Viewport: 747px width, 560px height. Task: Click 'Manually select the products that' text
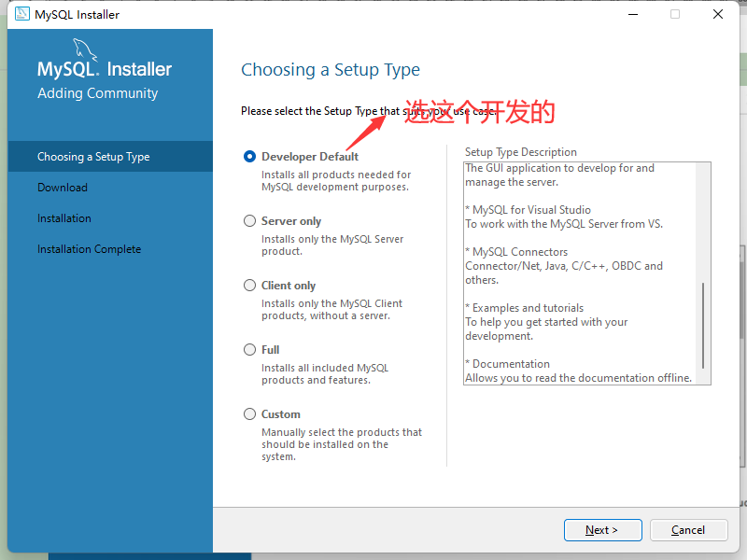point(342,432)
